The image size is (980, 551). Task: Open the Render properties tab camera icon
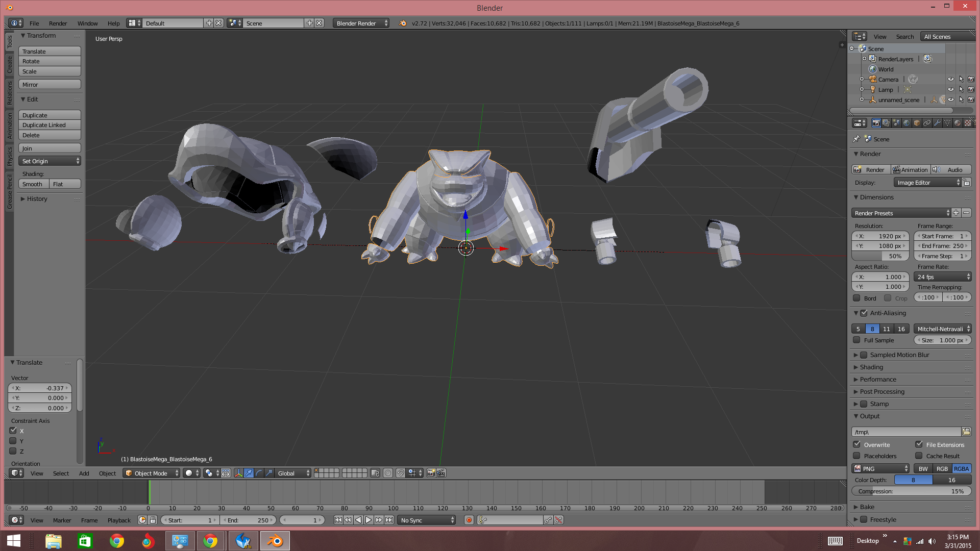tap(876, 123)
